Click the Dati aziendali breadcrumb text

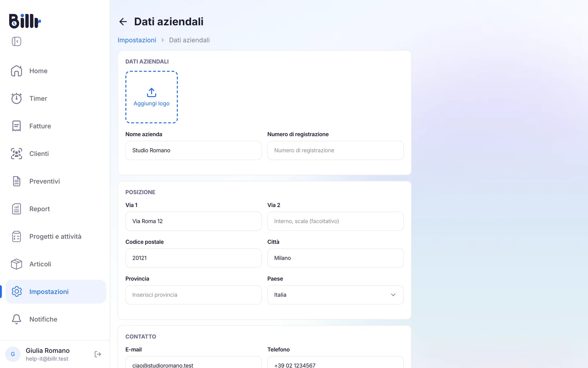[189, 40]
